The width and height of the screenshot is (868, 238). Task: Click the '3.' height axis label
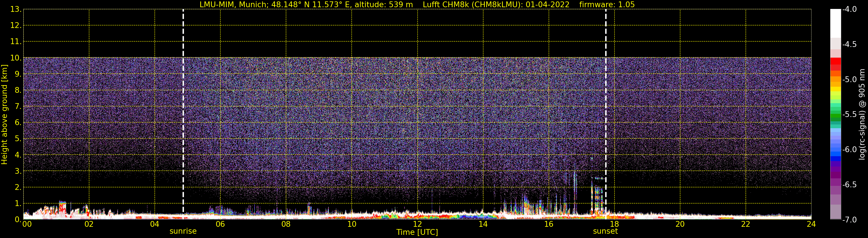pyautogui.click(x=18, y=171)
